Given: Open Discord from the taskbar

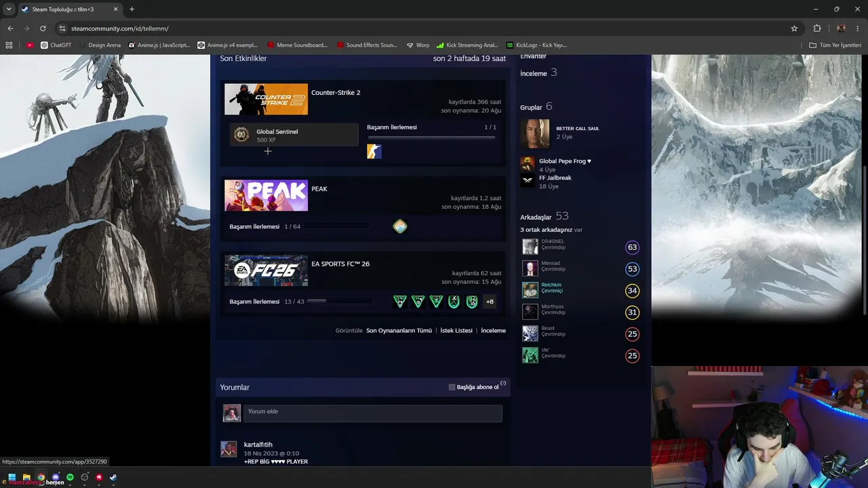Looking at the screenshot, I should pos(56,477).
